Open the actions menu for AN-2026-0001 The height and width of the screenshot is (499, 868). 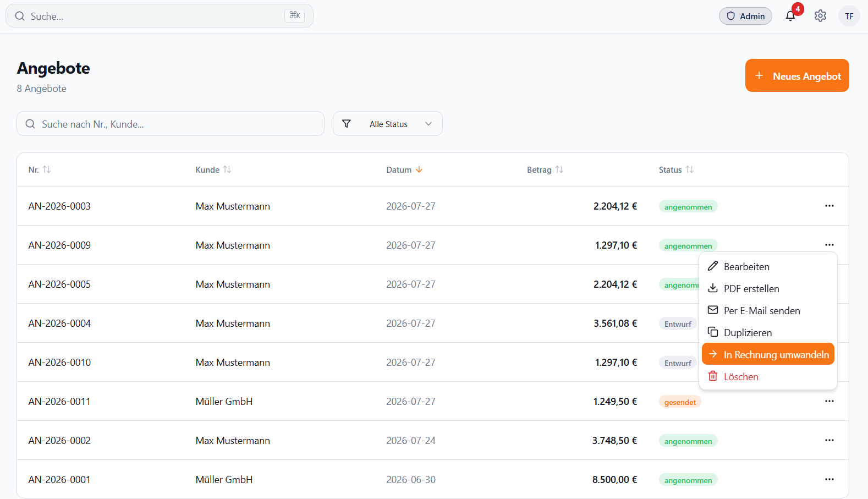coord(829,479)
